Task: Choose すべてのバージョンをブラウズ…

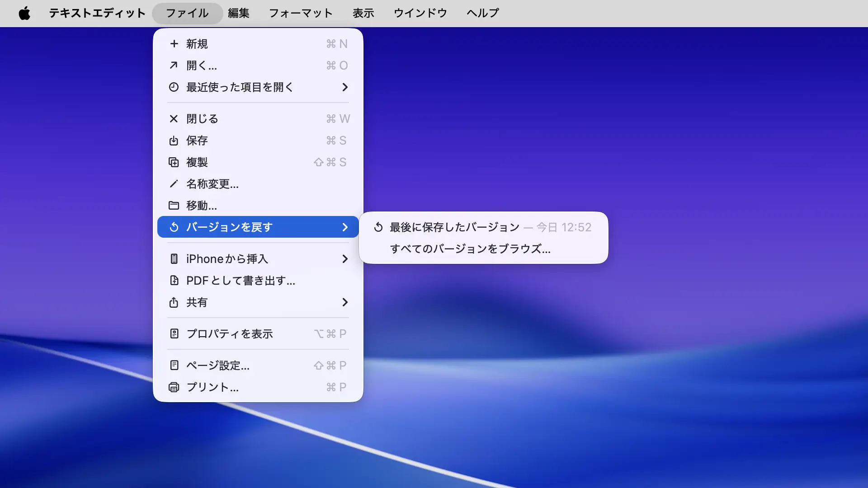Action: tap(470, 249)
